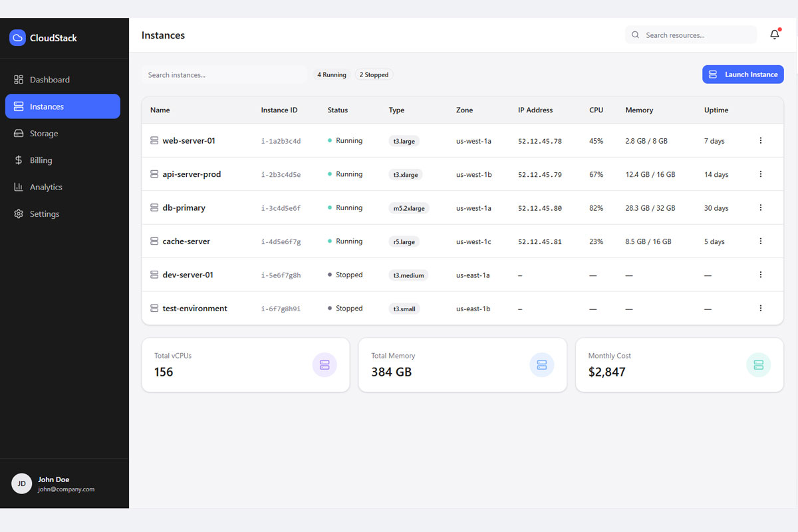Click the notification bell icon
The image size is (798, 532).
point(774,35)
